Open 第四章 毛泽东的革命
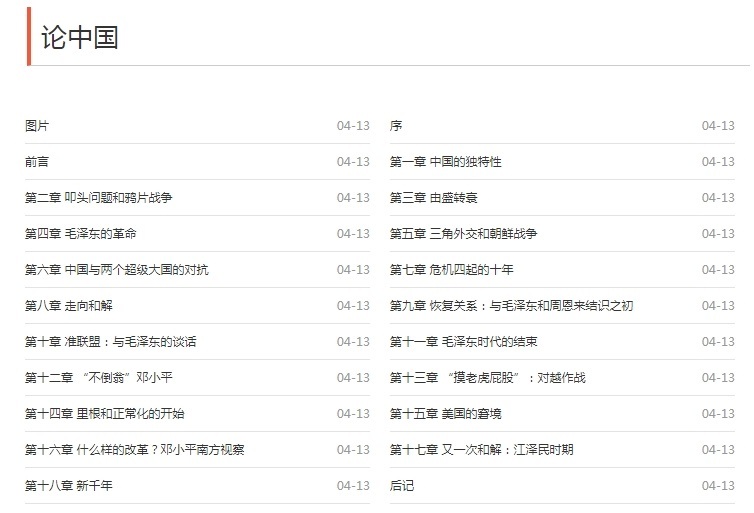 (x=80, y=234)
